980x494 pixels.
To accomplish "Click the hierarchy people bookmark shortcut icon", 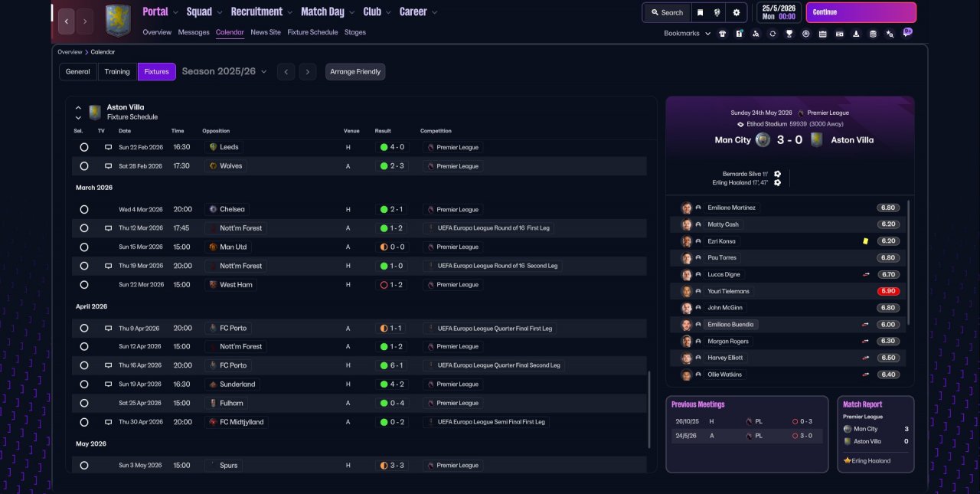I will (756, 34).
